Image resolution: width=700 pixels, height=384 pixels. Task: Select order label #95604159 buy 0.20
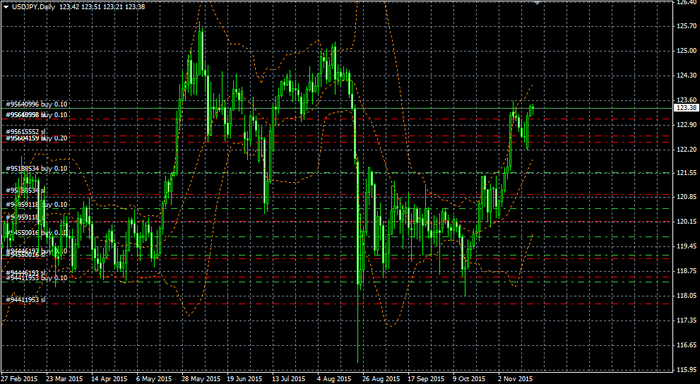click(37, 138)
